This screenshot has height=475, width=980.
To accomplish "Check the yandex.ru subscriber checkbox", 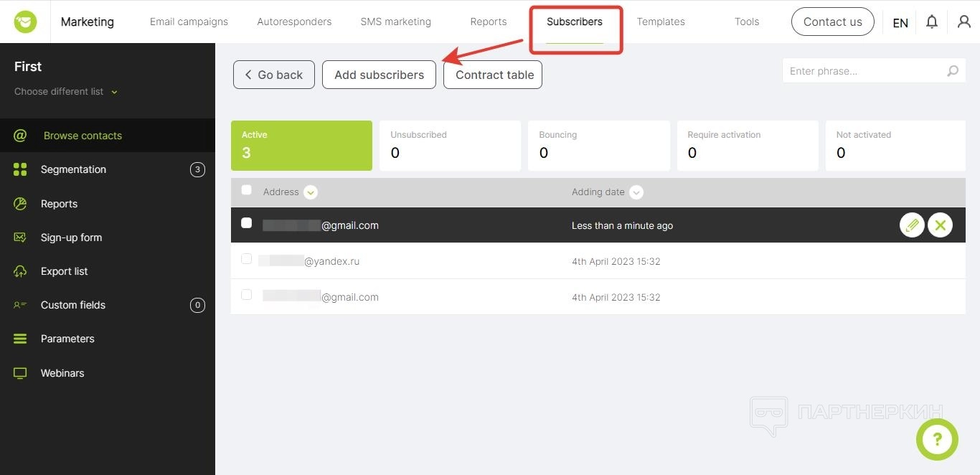I will pos(247,259).
